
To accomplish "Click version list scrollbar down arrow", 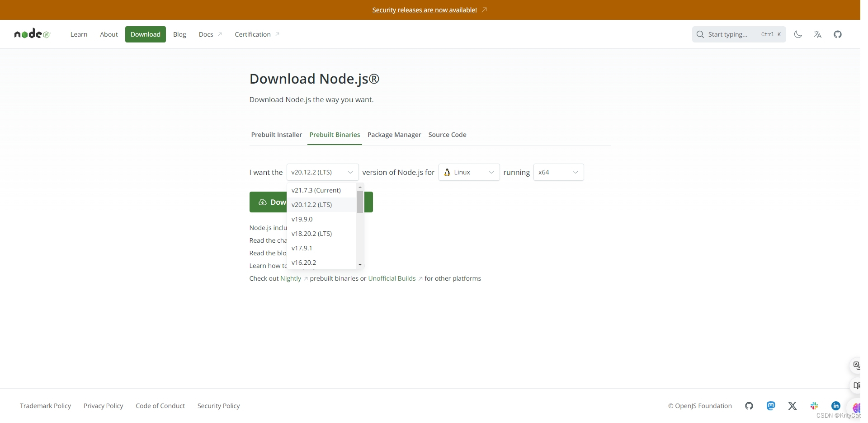I will [x=360, y=265].
